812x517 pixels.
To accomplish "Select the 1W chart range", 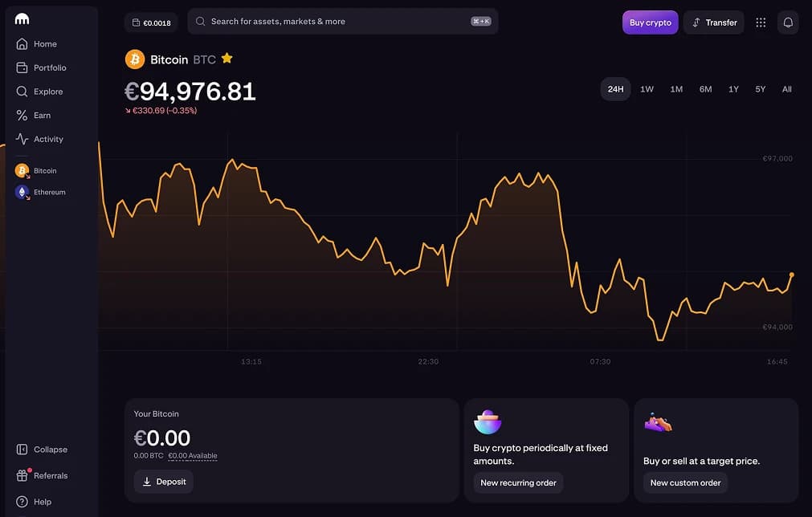I will click(647, 89).
